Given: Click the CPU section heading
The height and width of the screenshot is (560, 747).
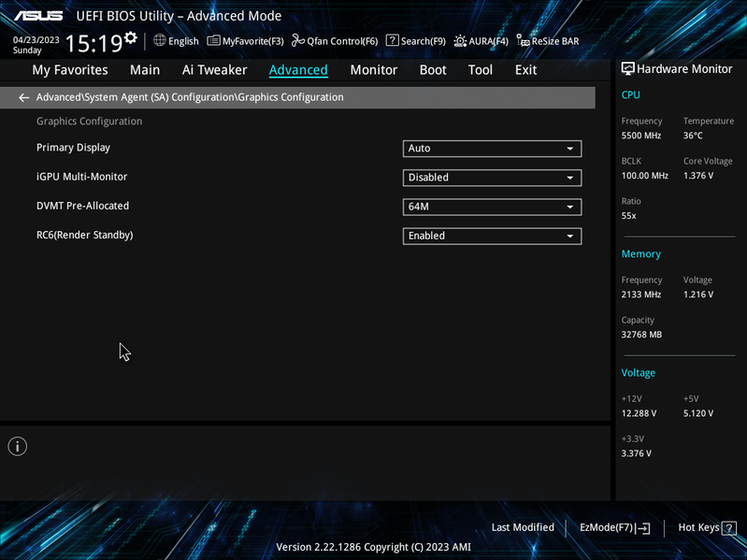Looking at the screenshot, I should (630, 95).
